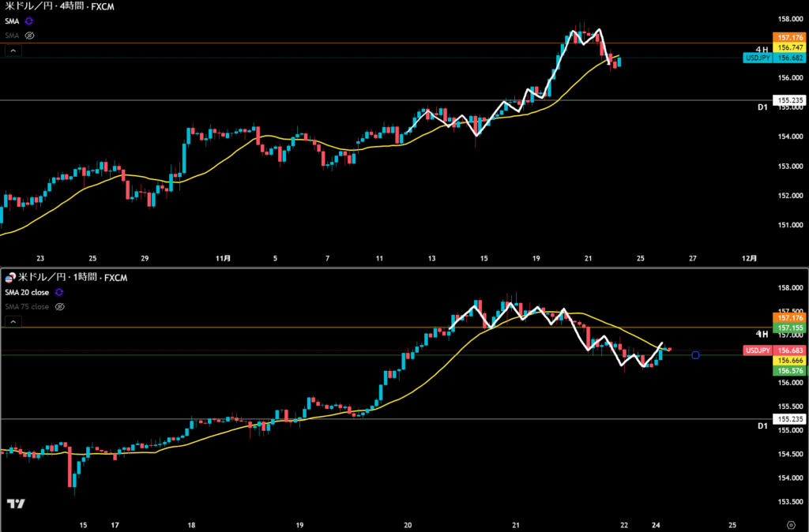The width and height of the screenshot is (809, 532).
Task: Click the flag icon of the 1-hour chart symbol
Action: coord(10,278)
